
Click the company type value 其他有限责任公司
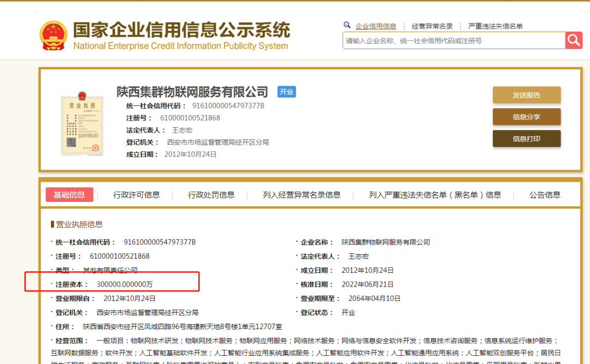(x=110, y=270)
